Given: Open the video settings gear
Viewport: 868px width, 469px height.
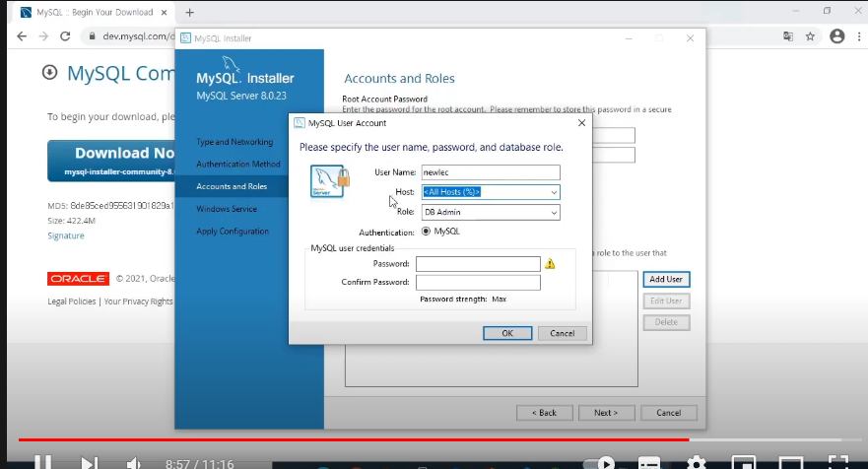Looking at the screenshot, I should [x=697, y=463].
